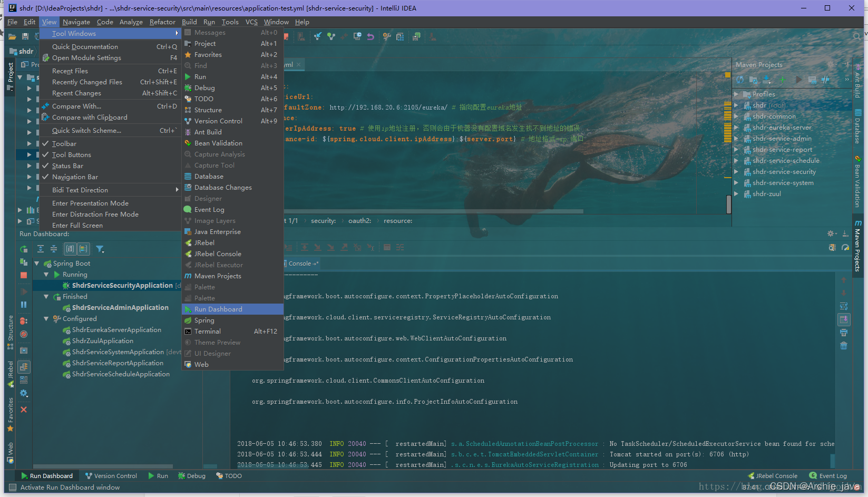Click Reimport All Maven Projects icon
The image size is (868, 497).
tap(740, 80)
